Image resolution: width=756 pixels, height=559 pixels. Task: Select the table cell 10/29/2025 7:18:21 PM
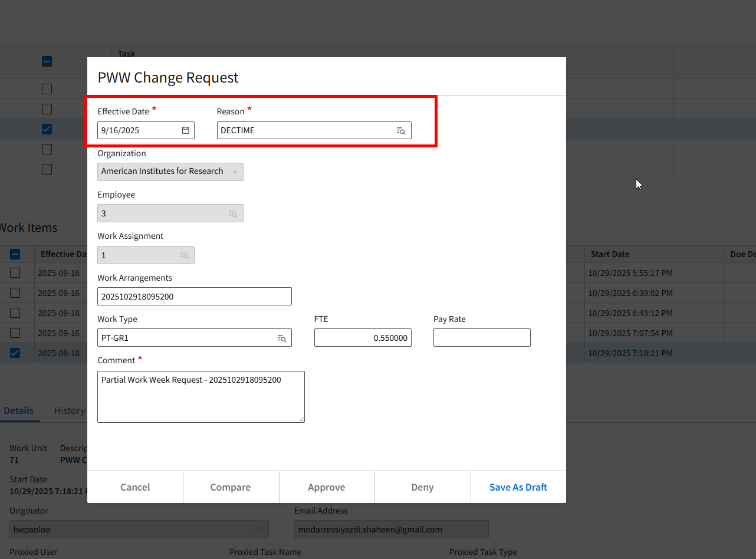point(653,353)
